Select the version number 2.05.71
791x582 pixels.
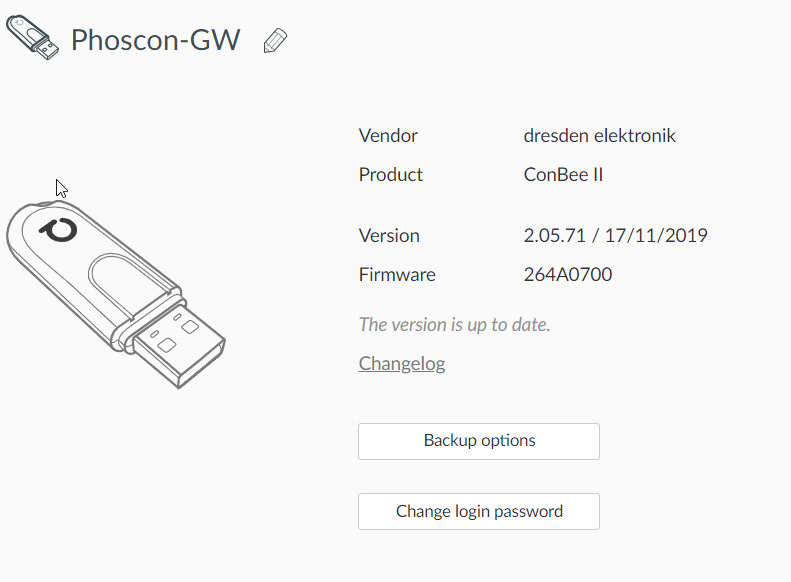click(554, 236)
